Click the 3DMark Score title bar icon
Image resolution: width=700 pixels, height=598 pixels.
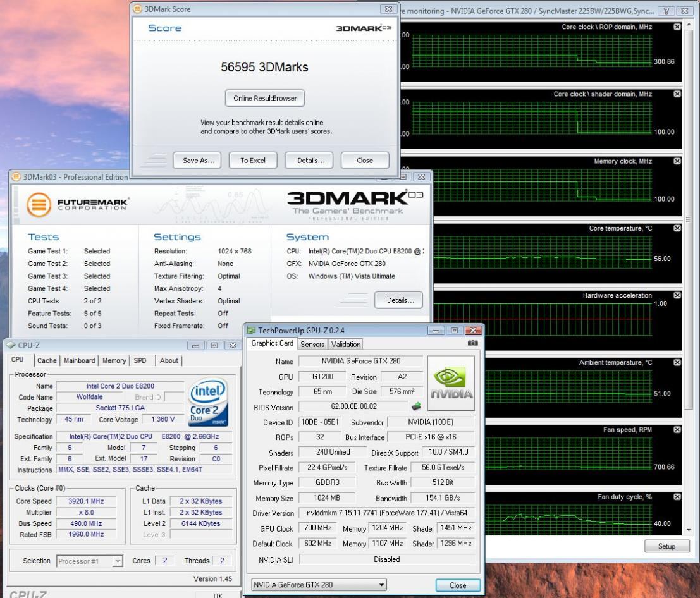(138, 9)
